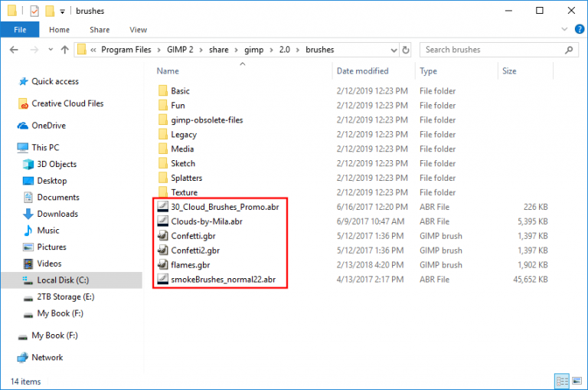Select the Sketch folder icon
588x390 pixels.
click(163, 163)
